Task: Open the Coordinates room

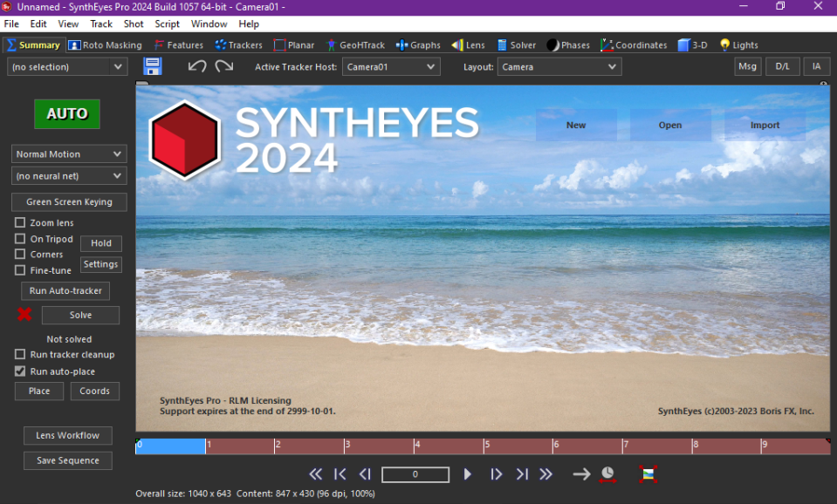Action: pyautogui.click(x=634, y=44)
